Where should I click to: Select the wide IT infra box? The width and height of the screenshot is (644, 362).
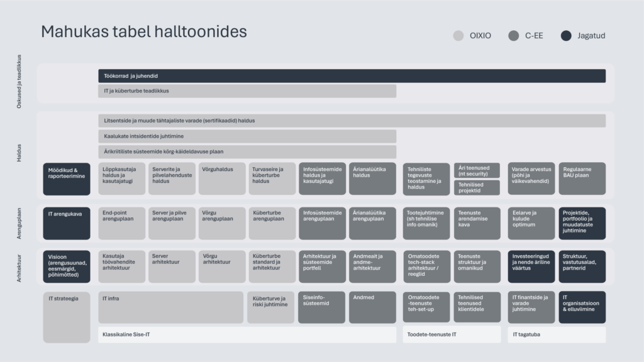[170, 307]
